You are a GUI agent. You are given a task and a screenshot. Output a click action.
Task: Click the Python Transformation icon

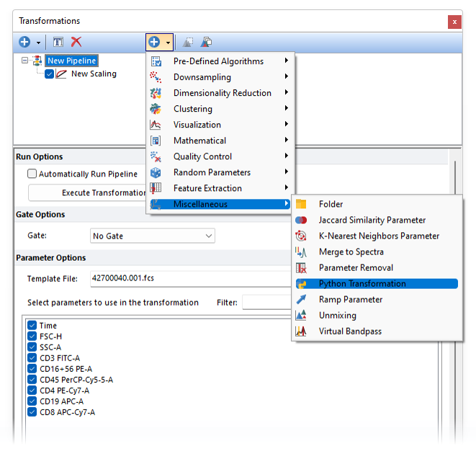[x=302, y=284]
